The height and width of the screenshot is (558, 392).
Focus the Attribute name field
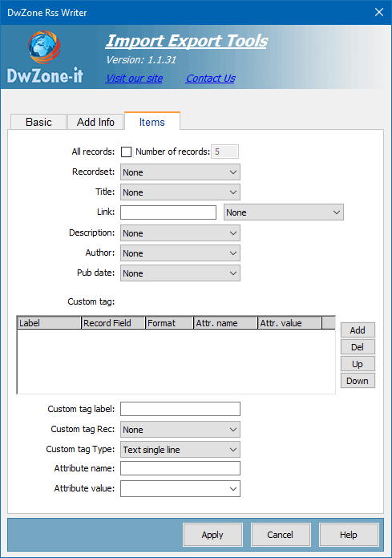point(180,468)
